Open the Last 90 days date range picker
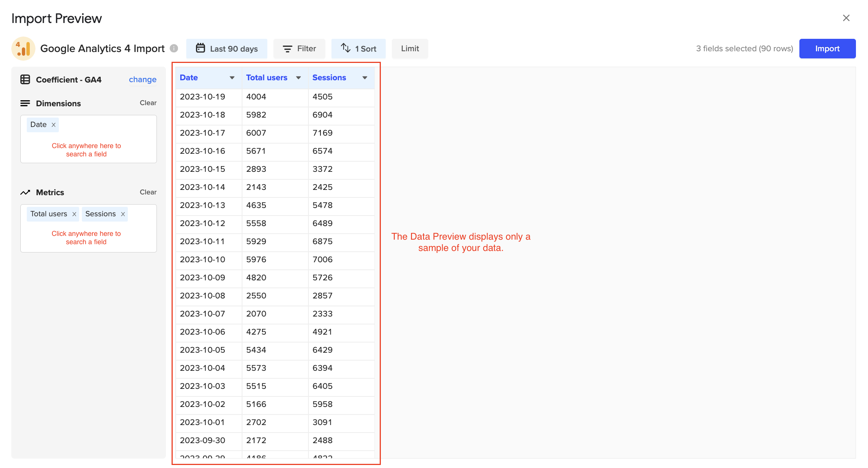The width and height of the screenshot is (868, 468). (227, 49)
